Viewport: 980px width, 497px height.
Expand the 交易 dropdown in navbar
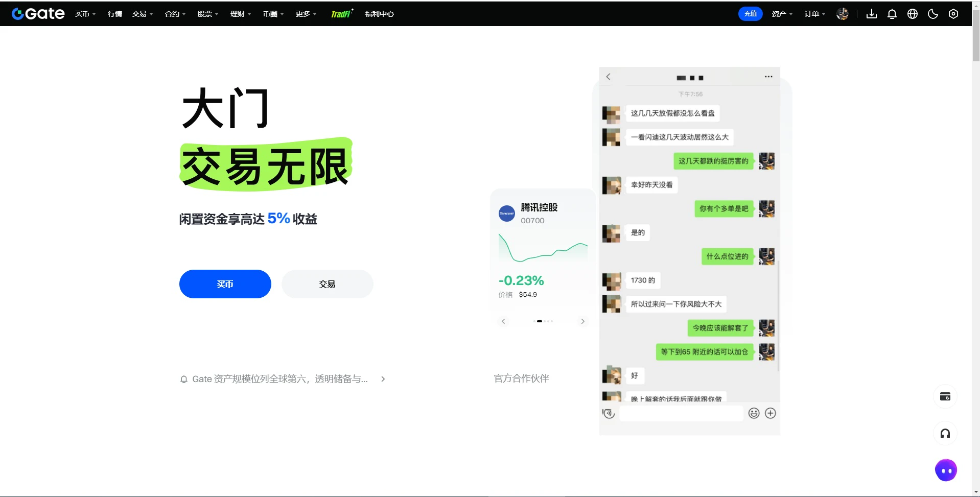pyautogui.click(x=143, y=14)
